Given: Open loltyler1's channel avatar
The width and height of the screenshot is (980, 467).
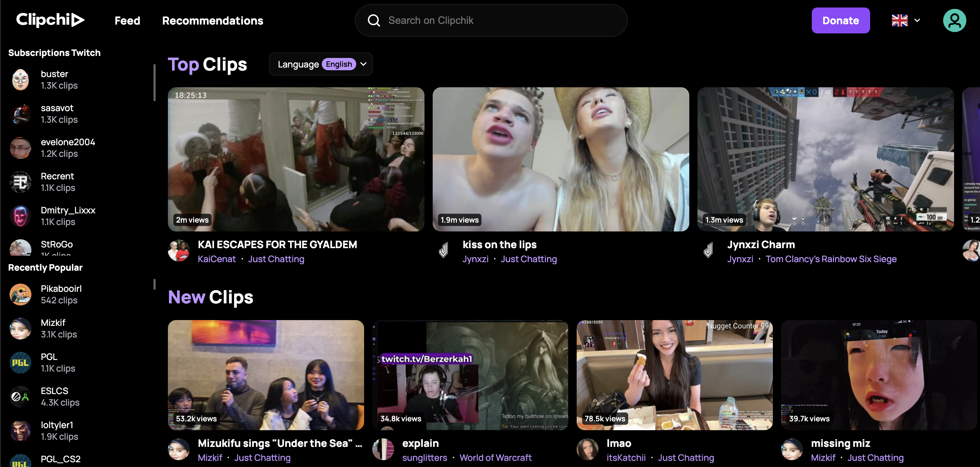Looking at the screenshot, I should [x=20, y=431].
